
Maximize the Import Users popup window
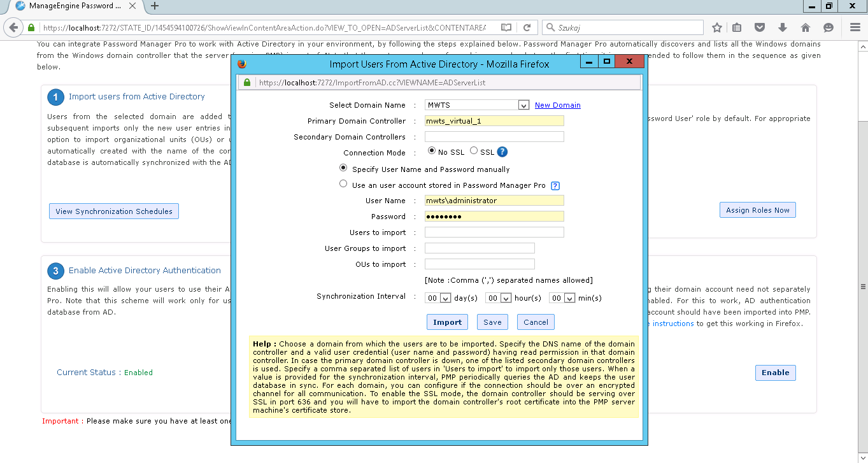[607, 61]
